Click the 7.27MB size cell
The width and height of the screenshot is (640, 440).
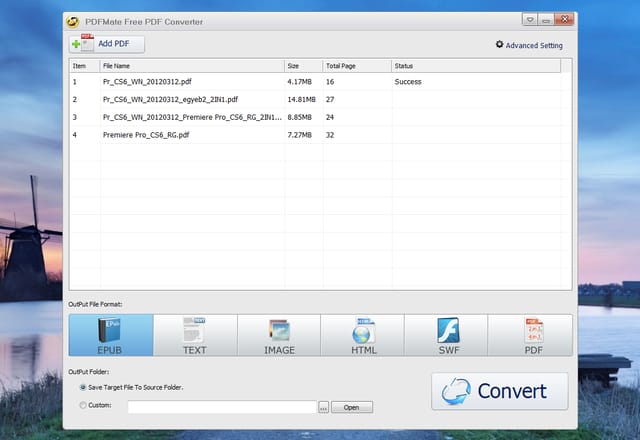coord(299,135)
